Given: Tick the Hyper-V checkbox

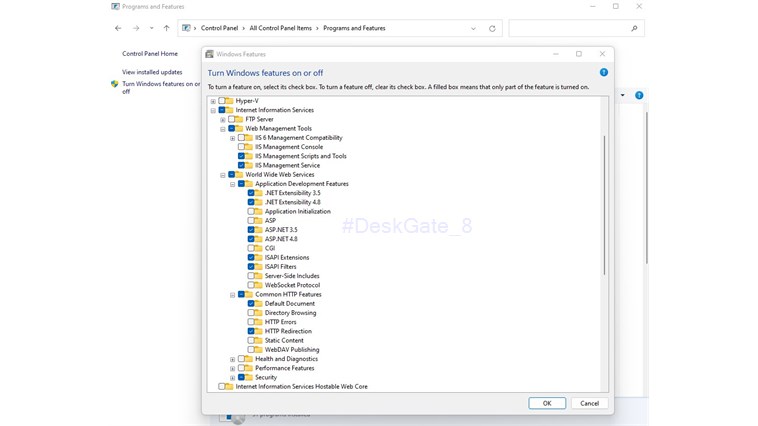Looking at the screenshot, I should [222, 101].
